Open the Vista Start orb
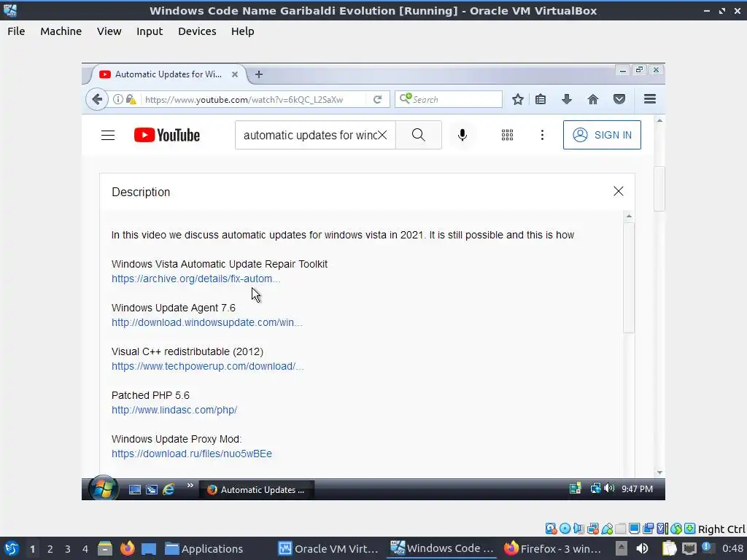The image size is (747, 560). (x=103, y=488)
